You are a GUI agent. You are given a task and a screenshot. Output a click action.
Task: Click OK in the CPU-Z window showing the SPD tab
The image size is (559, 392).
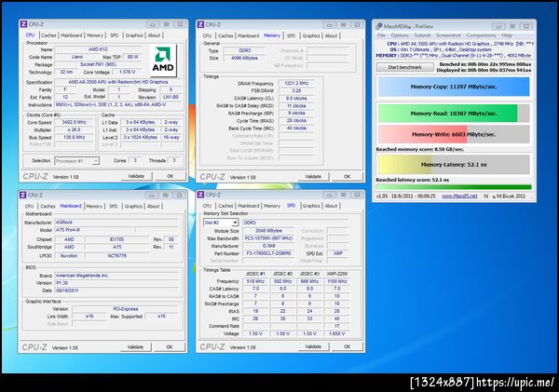click(x=348, y=346)
